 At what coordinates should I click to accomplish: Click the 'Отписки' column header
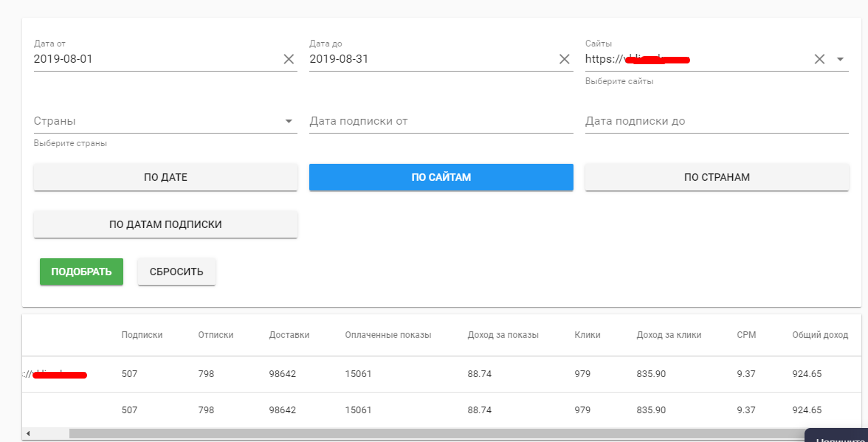(x=216, y=335)
